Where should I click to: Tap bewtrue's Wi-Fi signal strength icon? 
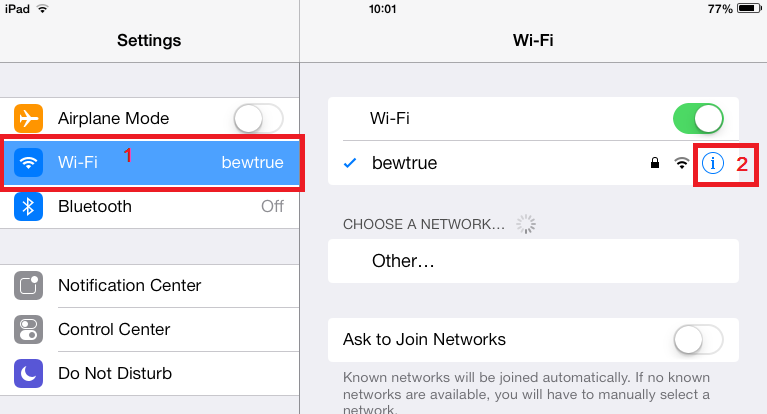click(681, 163)
